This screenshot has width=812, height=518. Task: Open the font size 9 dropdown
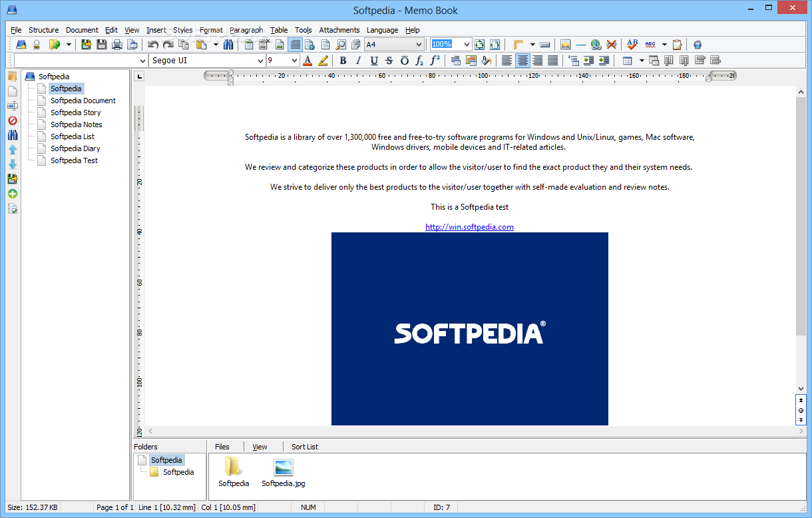[295, 61]
